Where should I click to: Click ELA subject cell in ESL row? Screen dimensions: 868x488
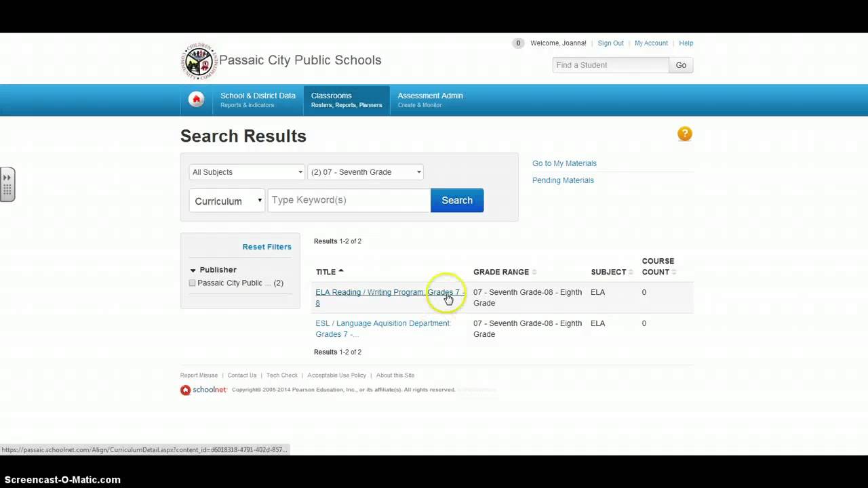(597, 323)
